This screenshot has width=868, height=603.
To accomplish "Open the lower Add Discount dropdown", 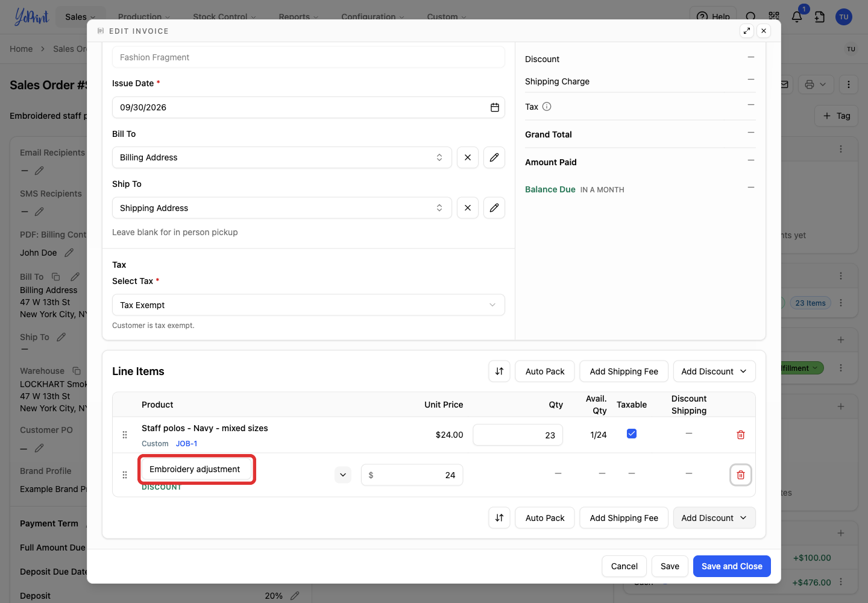I will [x=714, y=518].
